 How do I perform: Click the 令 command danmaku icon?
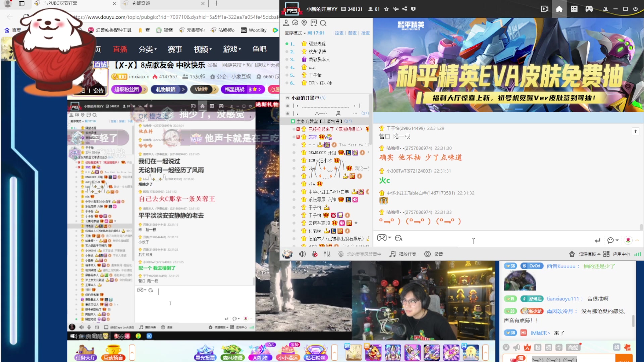(559, 347)
